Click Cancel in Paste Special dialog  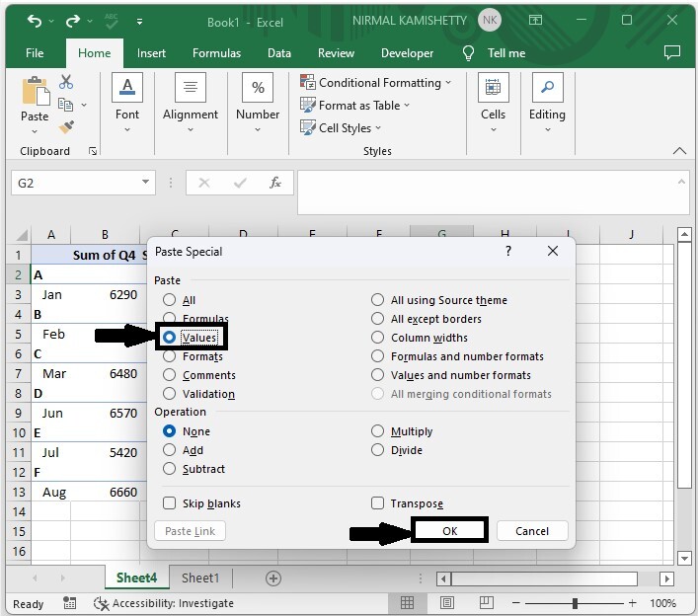pos(531,531)
